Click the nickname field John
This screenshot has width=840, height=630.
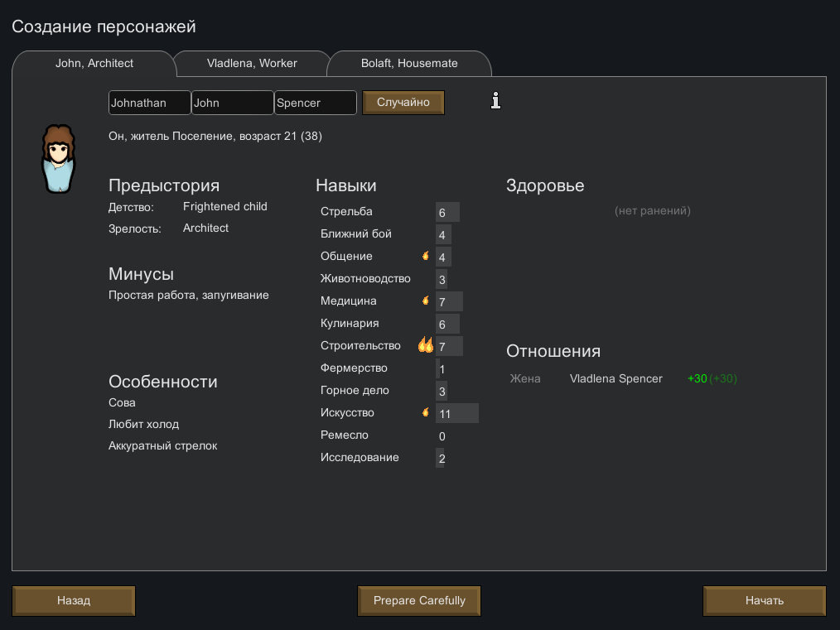[x=232, y=103]
